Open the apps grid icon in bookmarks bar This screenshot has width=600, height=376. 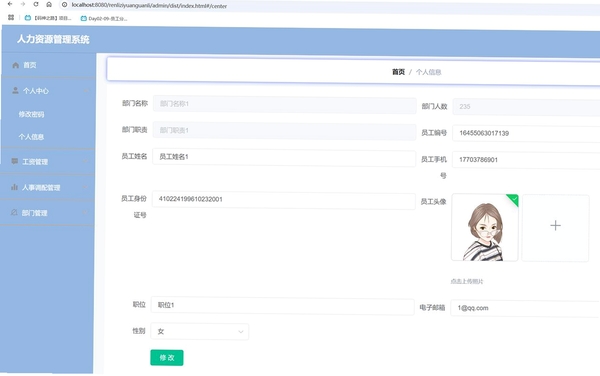pos(11,17)
